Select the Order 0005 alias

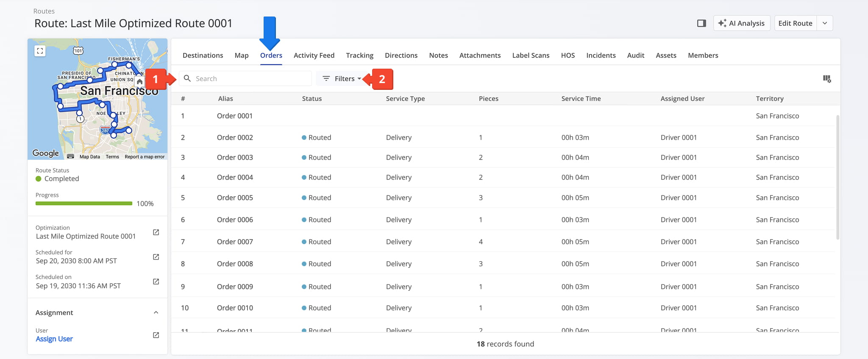click(235, 198)
